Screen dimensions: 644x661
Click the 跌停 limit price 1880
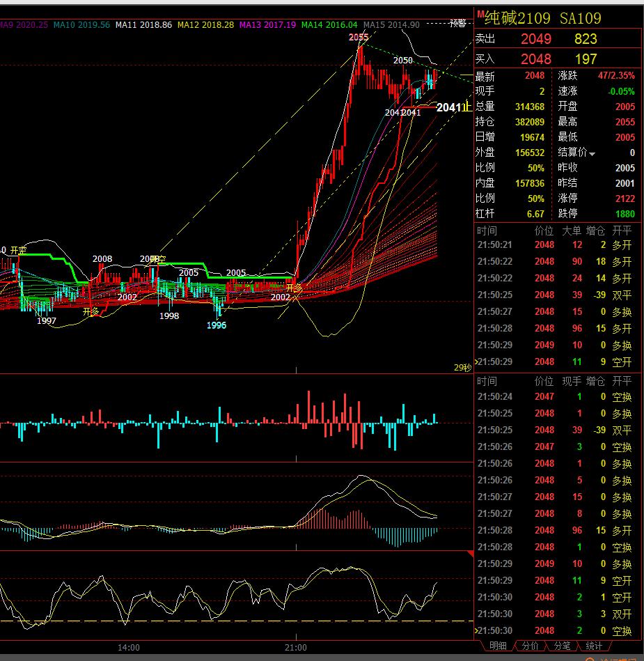tap(625, 214)
